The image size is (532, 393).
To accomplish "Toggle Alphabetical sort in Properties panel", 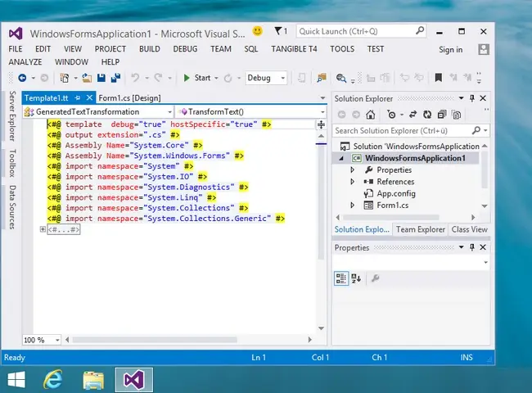I will click(356, 278).
